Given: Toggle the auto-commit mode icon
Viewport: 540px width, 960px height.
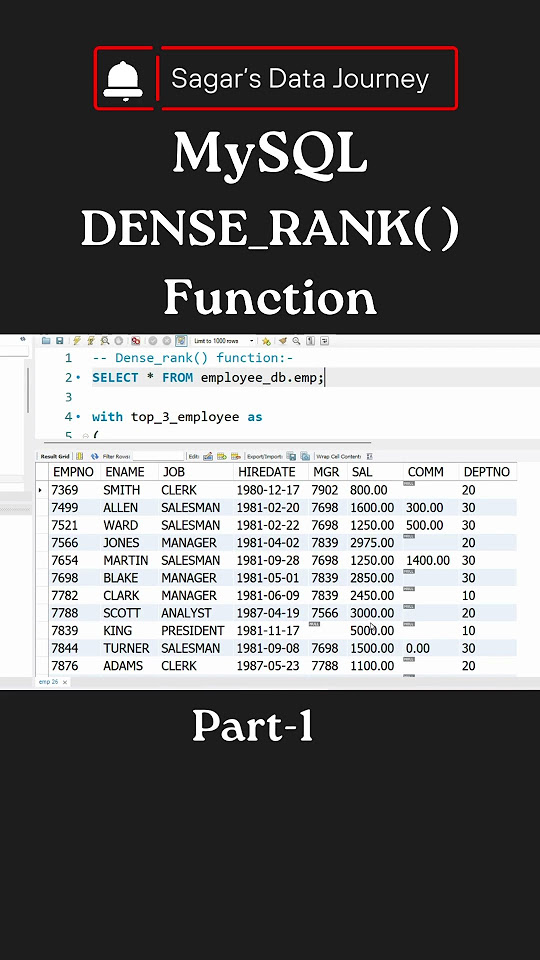Looking at the screenshot, I should coord(181,340).
